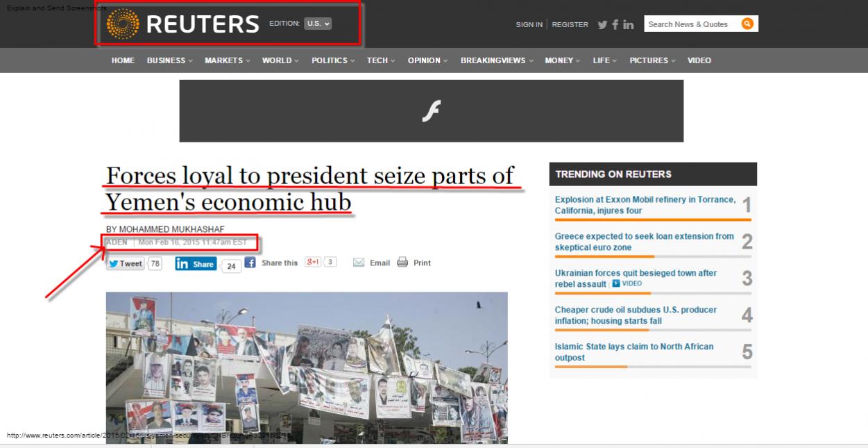Expand the Breakingviews navigation menu
This screenshot has height=448, width=868.
click(497, 60)
